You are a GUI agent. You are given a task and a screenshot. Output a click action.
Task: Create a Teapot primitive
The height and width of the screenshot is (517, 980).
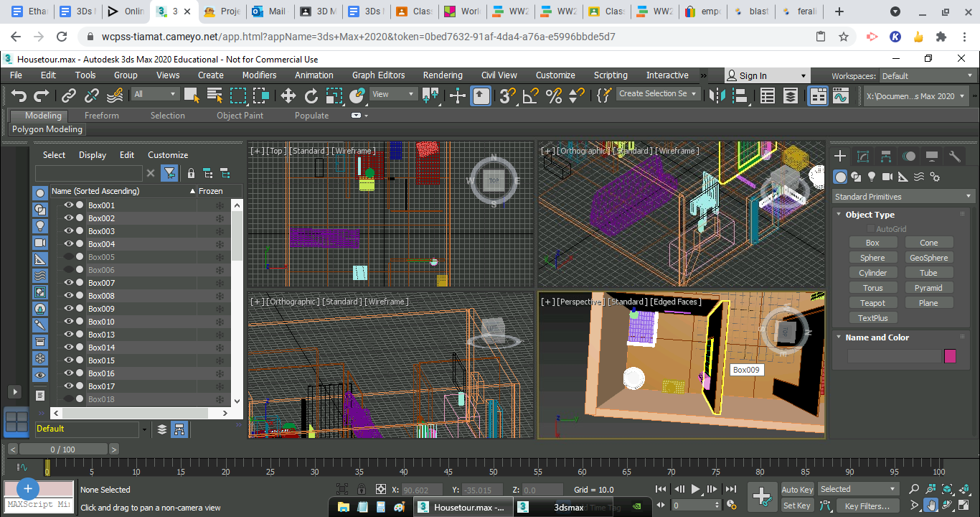(872, 303)
